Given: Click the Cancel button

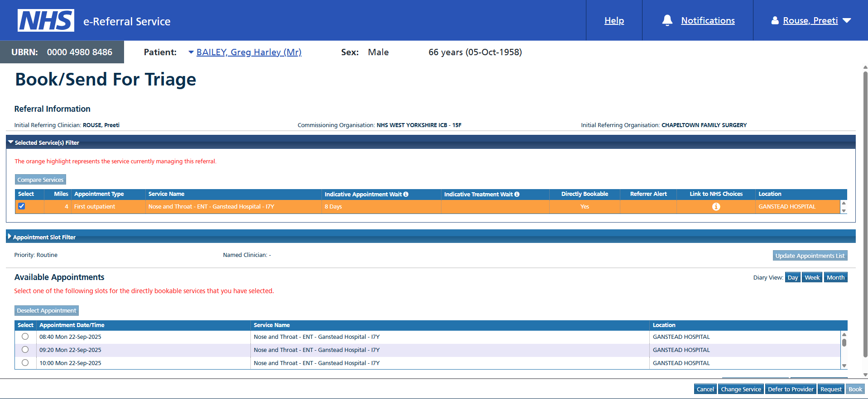Looking at the screenshot, I should tap(705, 389).
